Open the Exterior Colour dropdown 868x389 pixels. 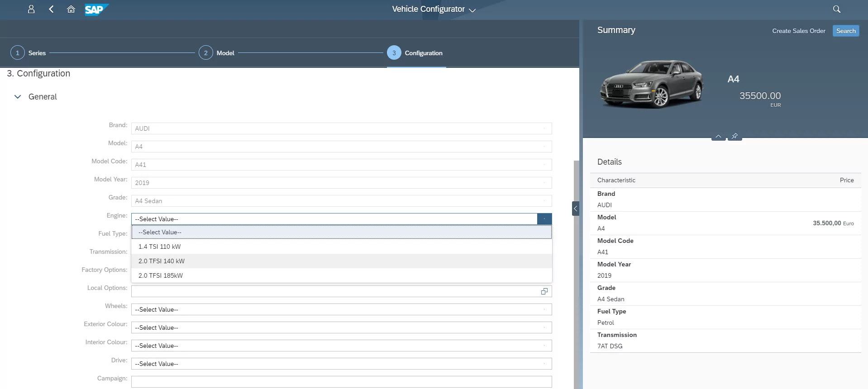pos(342,327)
